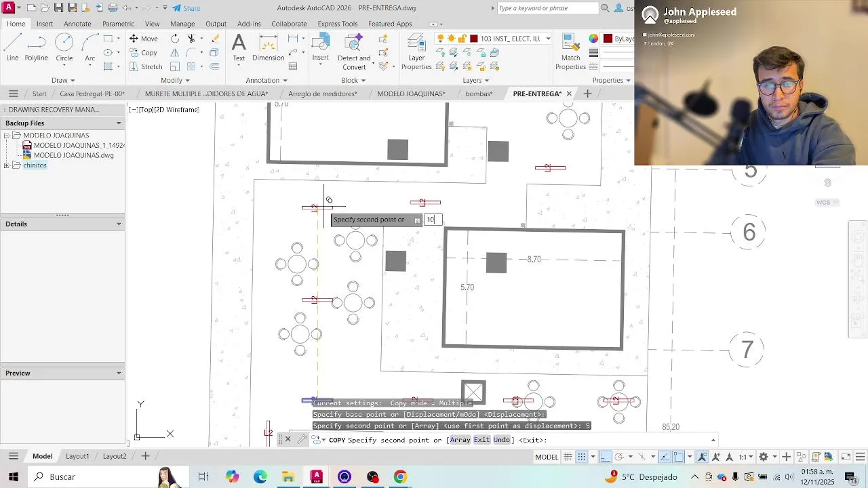Open the Annotate ribbon tab
The height and width of the screenshot is (488, 868).
point(77,24)
